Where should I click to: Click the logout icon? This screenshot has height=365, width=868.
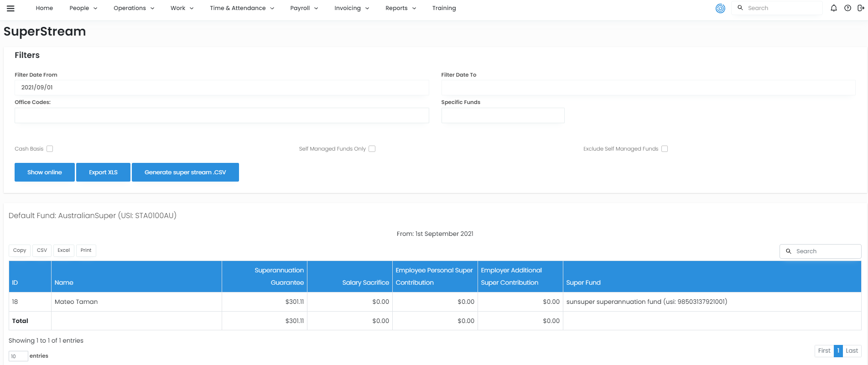(x=861, y=8)
